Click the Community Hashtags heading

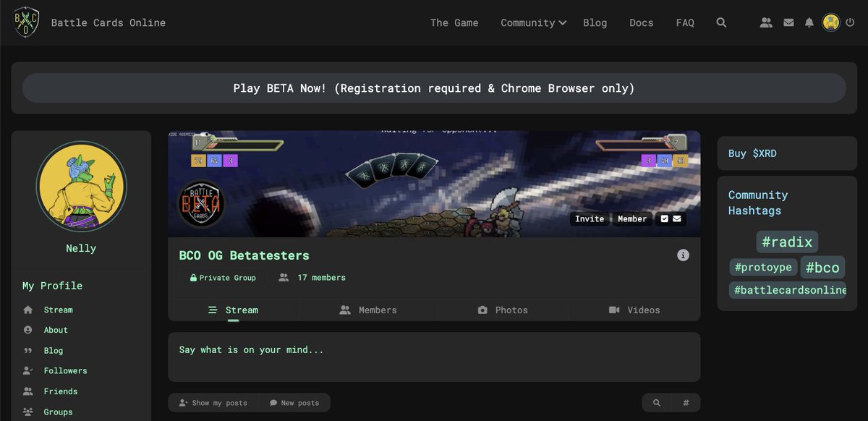click(x=758, y=203)
